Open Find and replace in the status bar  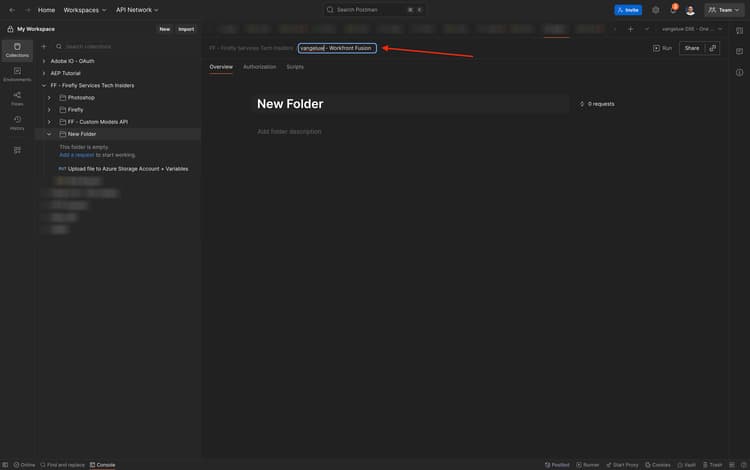[x=63, y=465]
